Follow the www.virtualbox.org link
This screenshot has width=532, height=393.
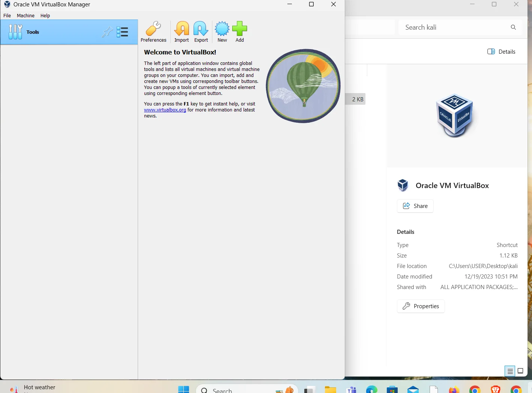[165, 110]
